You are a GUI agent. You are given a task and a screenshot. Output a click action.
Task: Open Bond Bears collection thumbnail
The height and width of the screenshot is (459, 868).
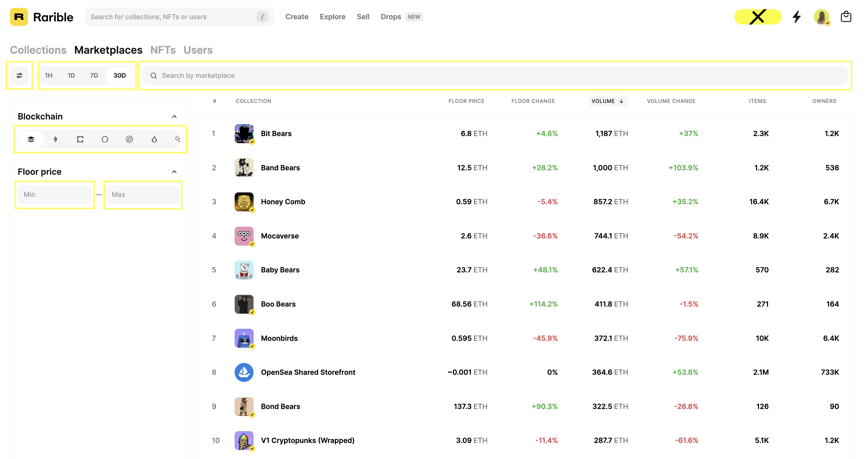[x=244, y=406]
